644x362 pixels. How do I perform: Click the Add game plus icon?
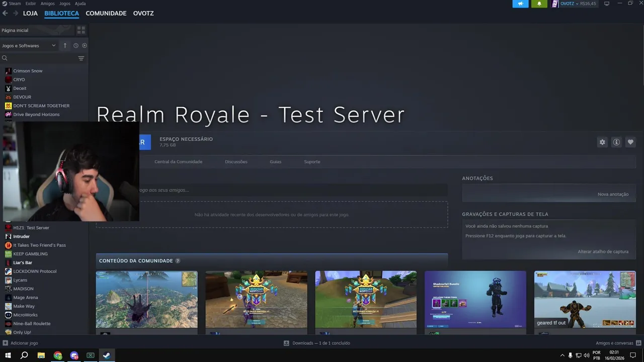tap(5, 343)
